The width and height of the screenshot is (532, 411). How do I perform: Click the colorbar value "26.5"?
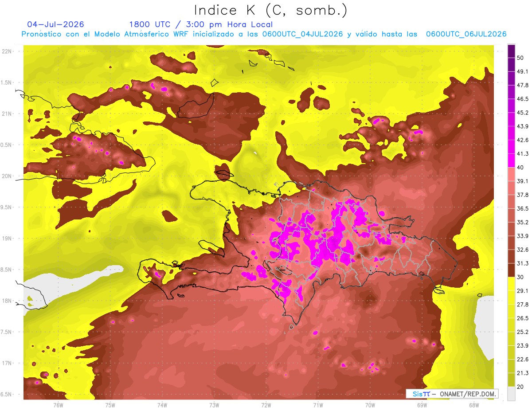[x=523, y=318]
